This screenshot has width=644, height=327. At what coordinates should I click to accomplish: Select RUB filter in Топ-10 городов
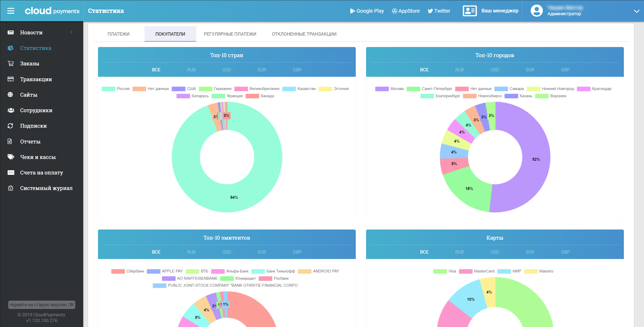[459, 70]
